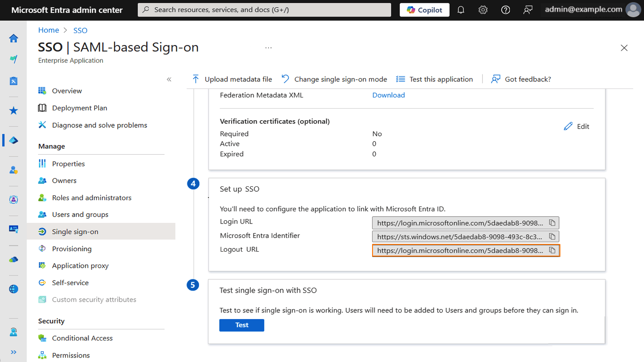Click the search resources input field
This screenshot has width=644, height=362.
pos(264,9)
